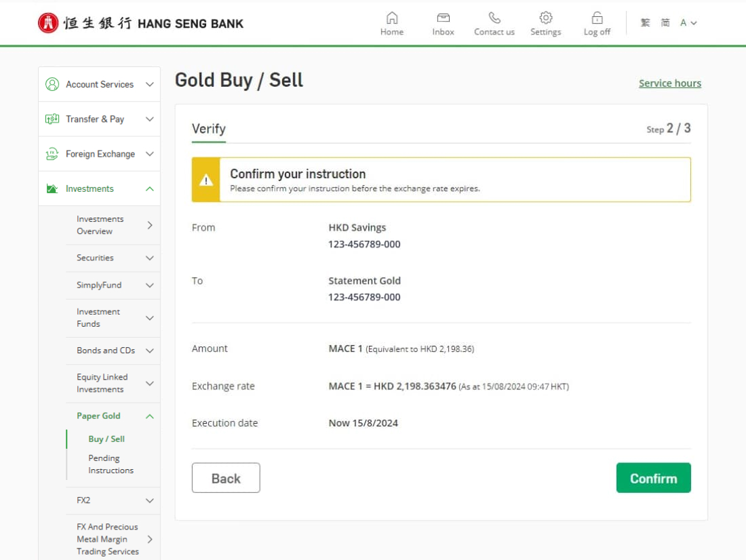Click the Home icon in header

tap(391, 18)
